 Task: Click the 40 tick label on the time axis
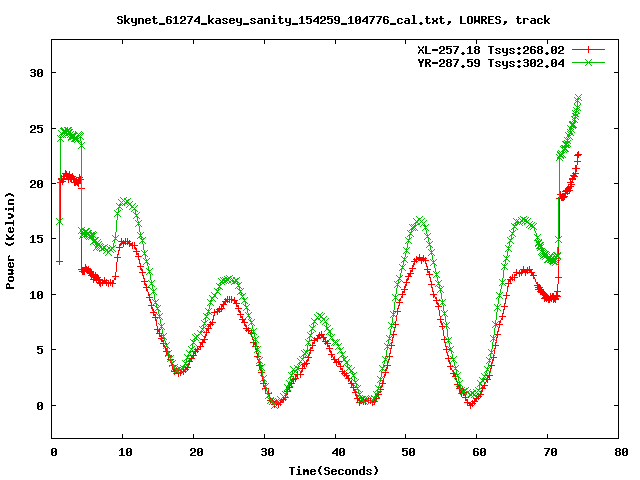click(x=338, y=452)
